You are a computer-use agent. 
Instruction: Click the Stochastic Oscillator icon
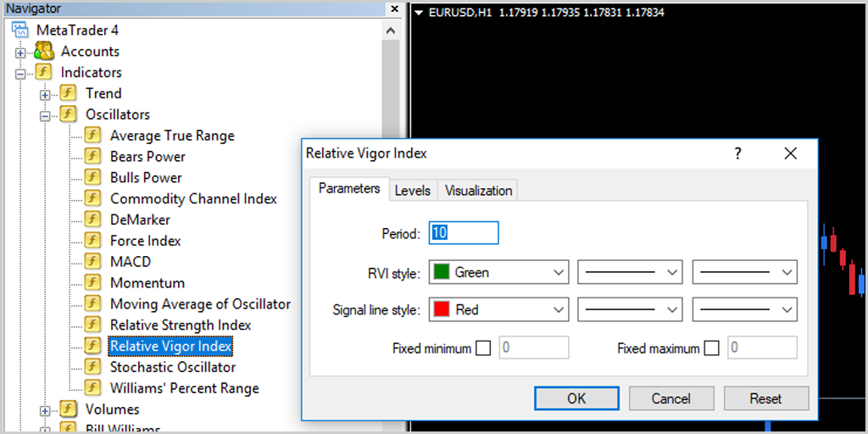(92, 366)
